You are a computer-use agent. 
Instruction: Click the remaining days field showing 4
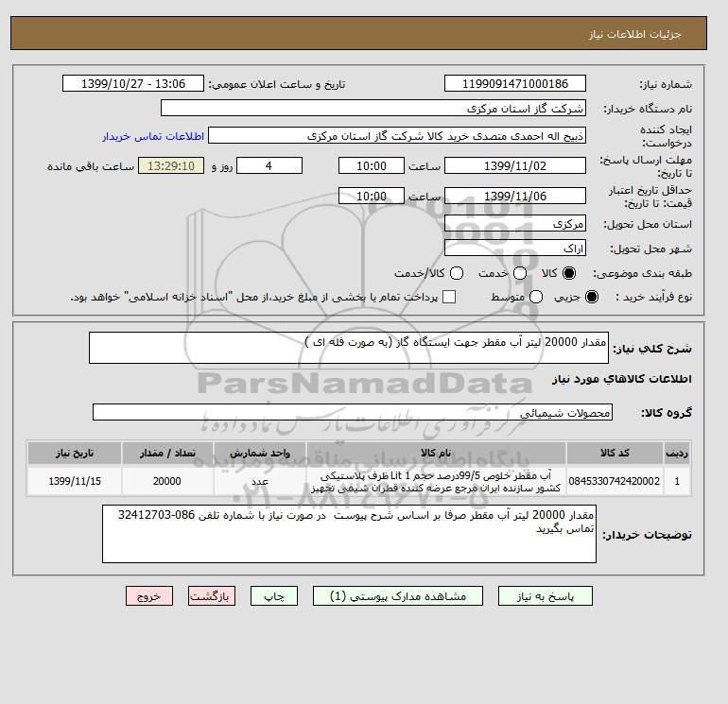point(269,165)
